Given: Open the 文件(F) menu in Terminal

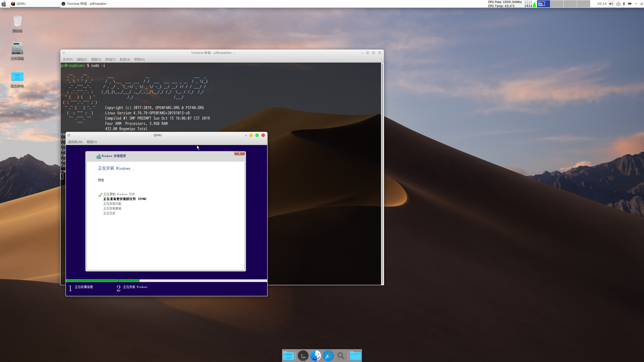Looking at the screenshot, I should (x=67, y=59).
